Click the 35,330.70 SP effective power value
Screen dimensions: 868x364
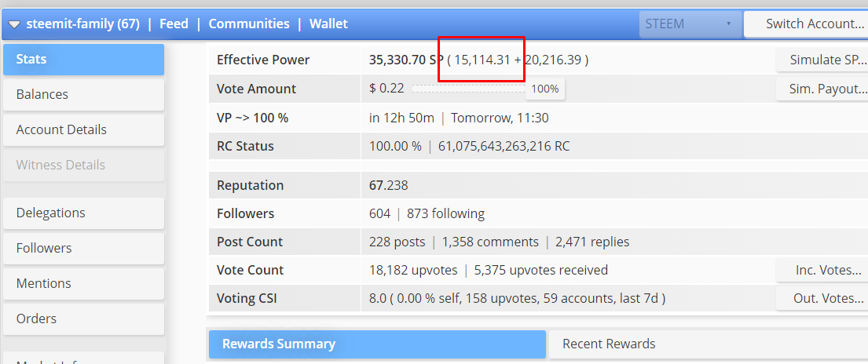pos(406,60)
